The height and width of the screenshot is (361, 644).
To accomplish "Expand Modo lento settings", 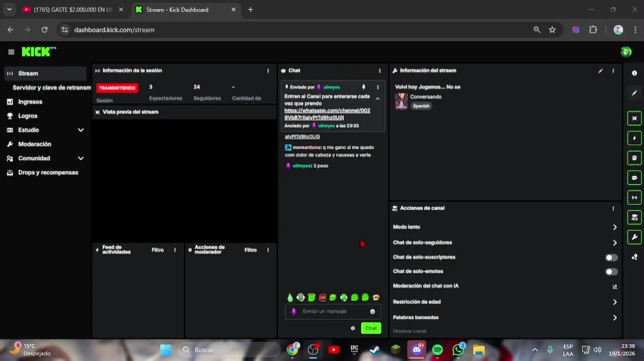I will pyautogui.click(x=615, y=227).
